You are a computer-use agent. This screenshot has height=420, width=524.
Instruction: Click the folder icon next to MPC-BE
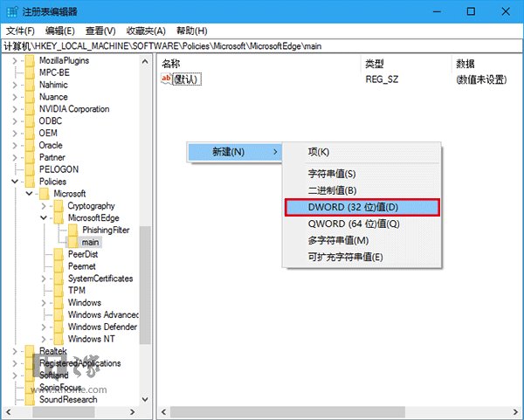coord(31,72)
